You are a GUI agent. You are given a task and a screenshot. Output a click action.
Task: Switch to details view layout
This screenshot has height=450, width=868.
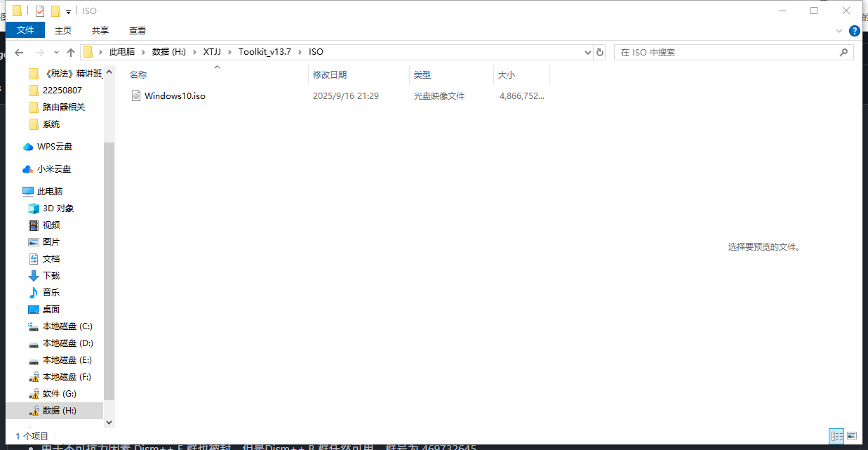pos(836,436)
